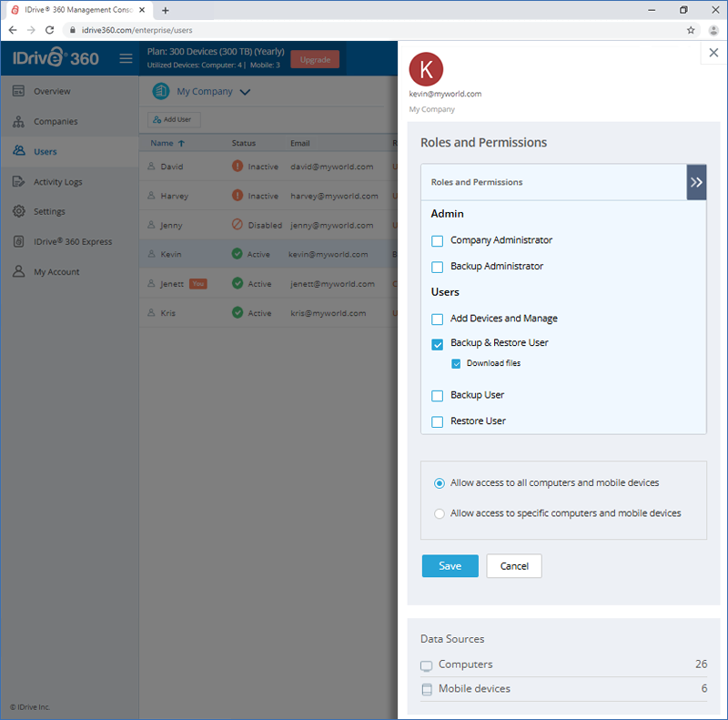Click the Companies hierarchy icon
Image resolution: width=728 pixels, height=720 pixels.
click(18, 122)
